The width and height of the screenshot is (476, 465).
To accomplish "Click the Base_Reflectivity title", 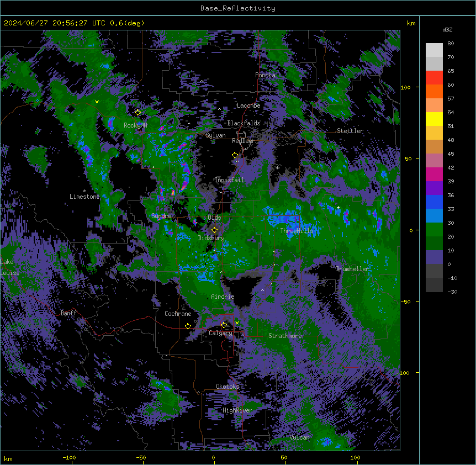I will pyautogui.click(x=238, y=8).
